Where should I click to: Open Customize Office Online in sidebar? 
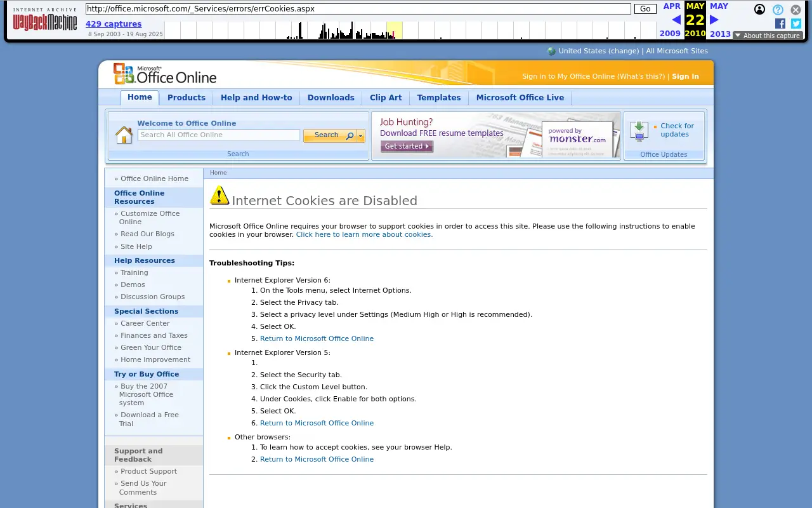click(x=150, y=218)
